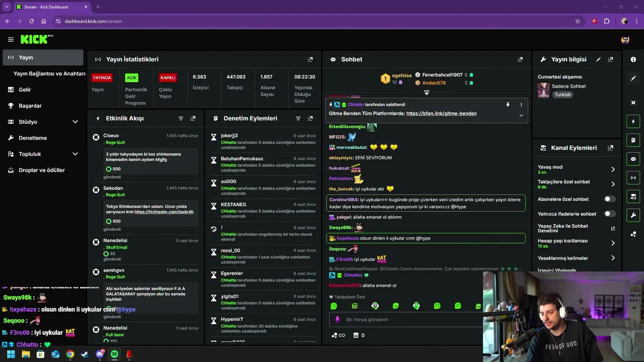
Task: Open Steam from the taskbar
Action: tap(85, 354)
